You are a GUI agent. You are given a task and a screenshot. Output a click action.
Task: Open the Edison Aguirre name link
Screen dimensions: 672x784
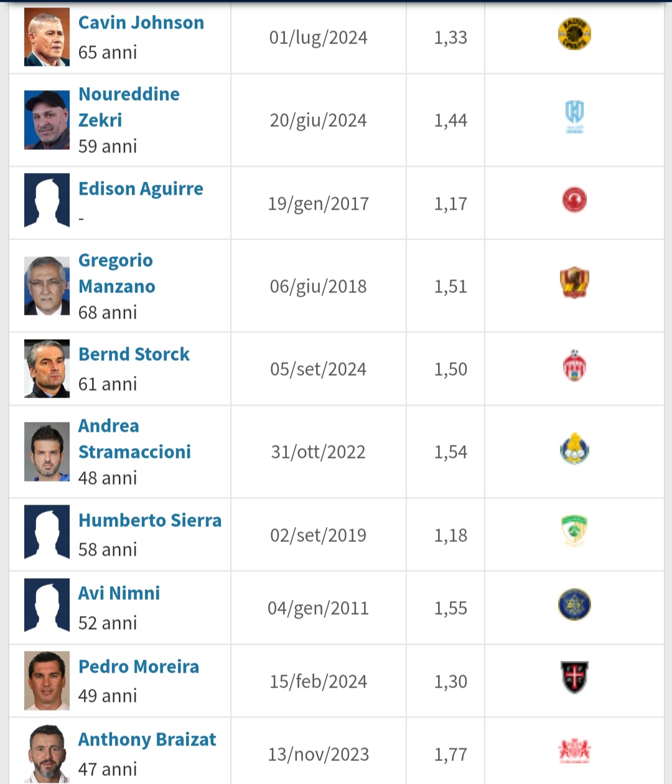point(141,189)
